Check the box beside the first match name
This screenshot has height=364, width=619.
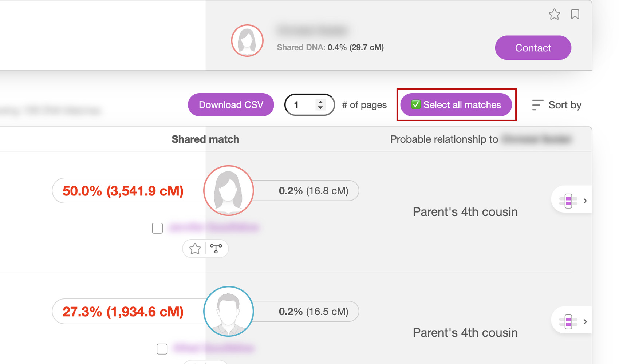pyautogui.click(x=157, y=228)
